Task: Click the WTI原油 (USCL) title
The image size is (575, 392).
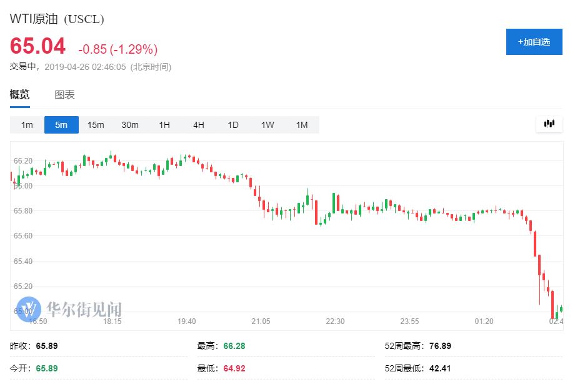Action: coord(57,19)
